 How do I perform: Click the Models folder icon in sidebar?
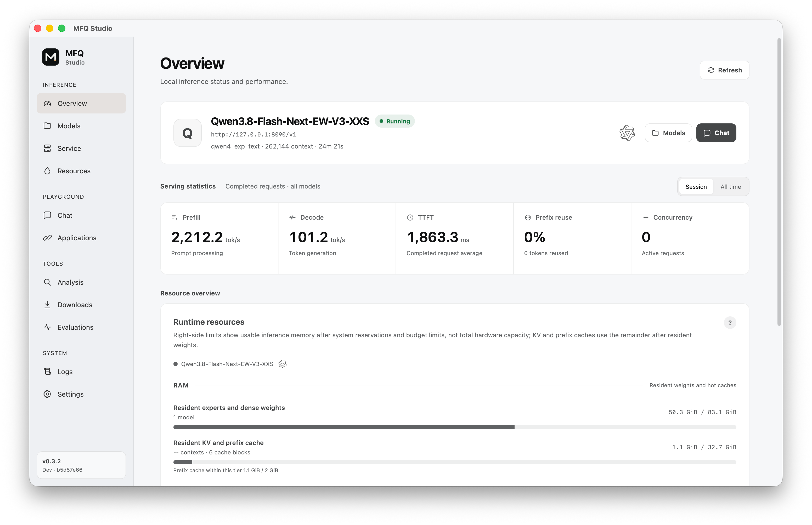pos(47,126)
